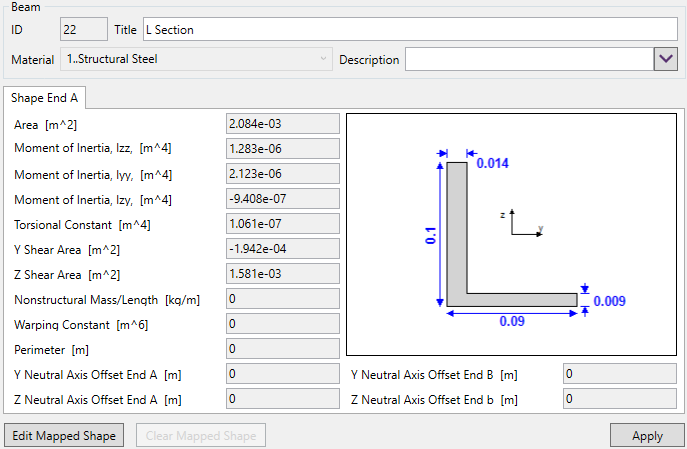Click the Perimeter value field
The width and height of the screenshot is (687, 449).
(282, 349)
